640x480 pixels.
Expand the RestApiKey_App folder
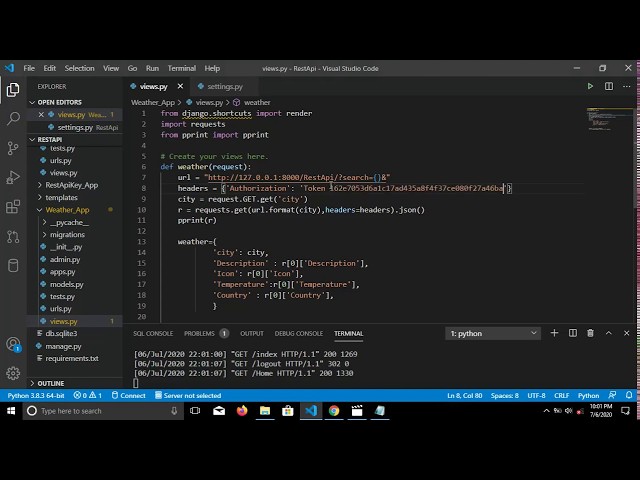[71, 185]
